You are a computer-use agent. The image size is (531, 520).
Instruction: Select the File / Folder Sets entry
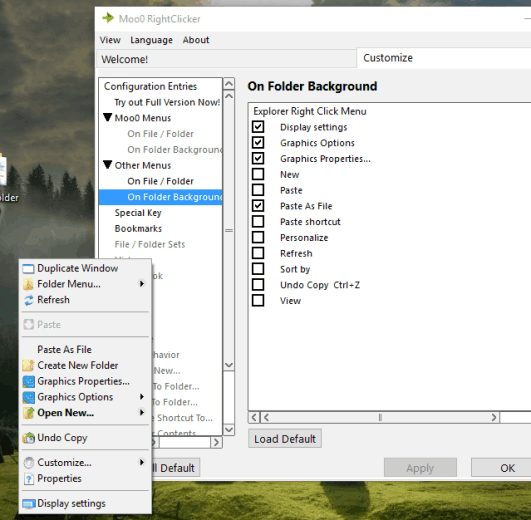tap(150, 244)
